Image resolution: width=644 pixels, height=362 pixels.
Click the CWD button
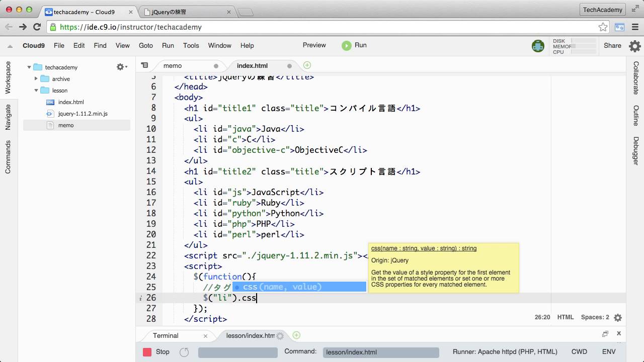pos(579,352)
